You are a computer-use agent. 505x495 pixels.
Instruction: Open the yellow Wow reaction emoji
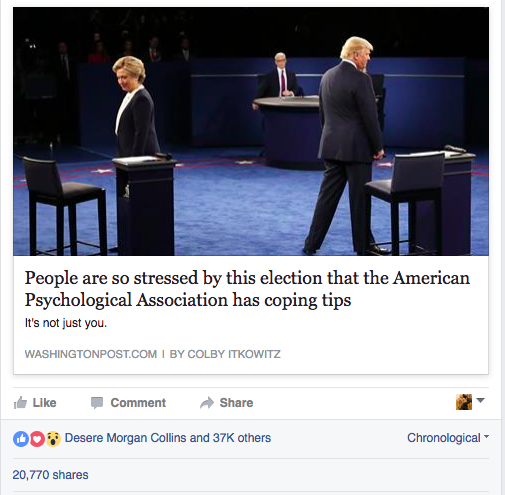pos(53,439)
